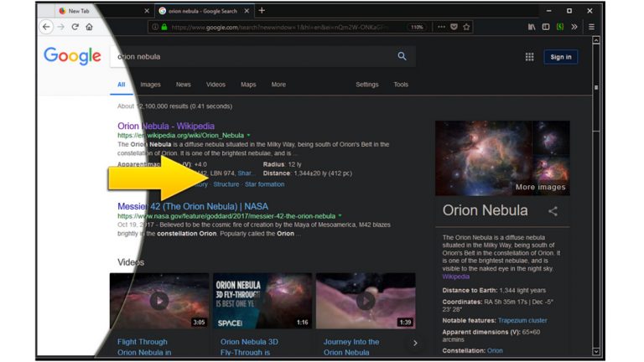Bookmark this page with the star icon
This screenshot has height=362, width=644.
466,27
